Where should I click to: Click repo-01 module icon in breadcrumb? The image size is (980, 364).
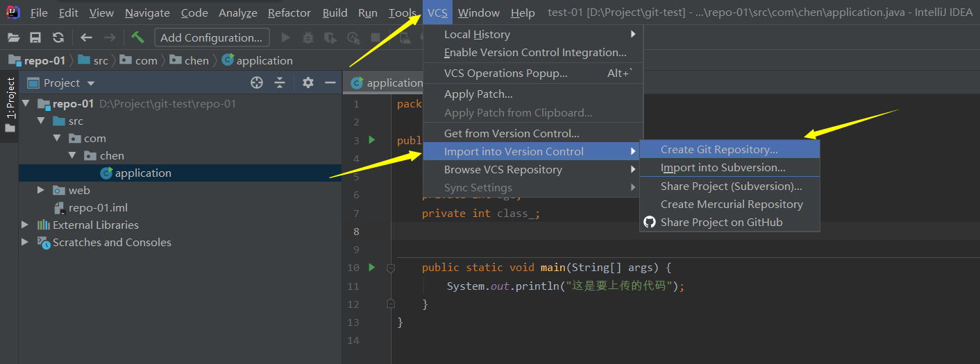[x=15, y=60]
